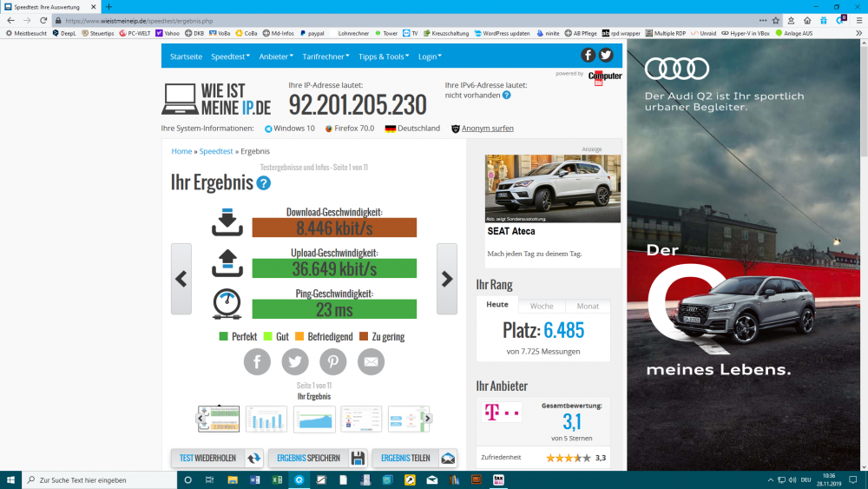Click Ergebnis speichern button
The width and height of the screenshot is (868, 489).
[318, 458]
